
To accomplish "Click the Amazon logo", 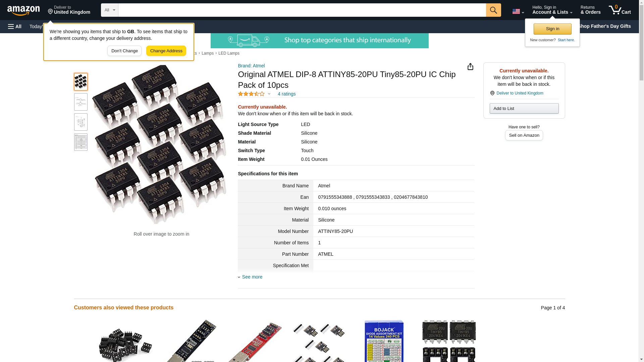I will [23, 10].
